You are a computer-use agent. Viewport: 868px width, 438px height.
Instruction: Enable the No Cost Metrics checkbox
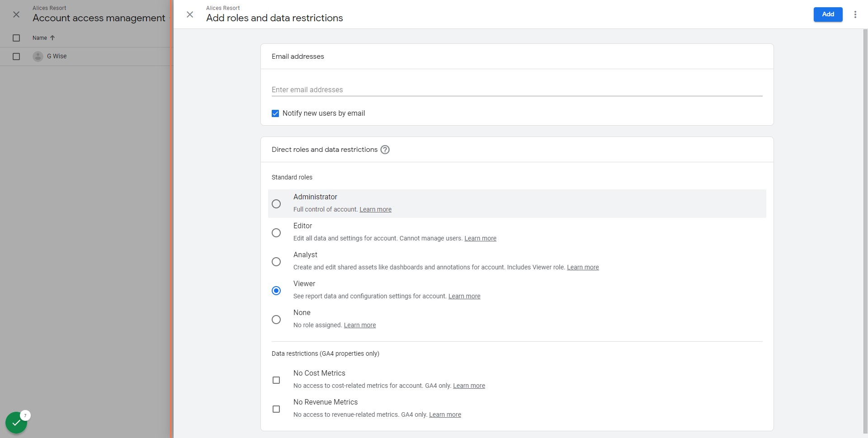[276, 380]
